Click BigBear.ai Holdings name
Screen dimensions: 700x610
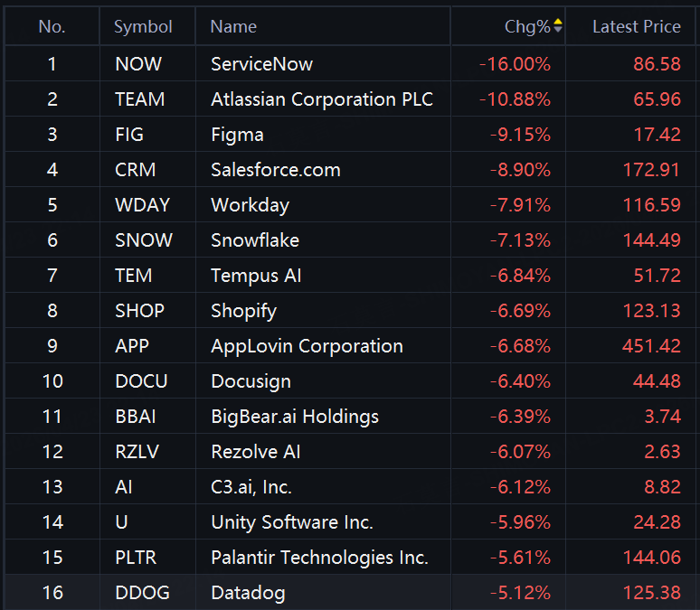295,417
